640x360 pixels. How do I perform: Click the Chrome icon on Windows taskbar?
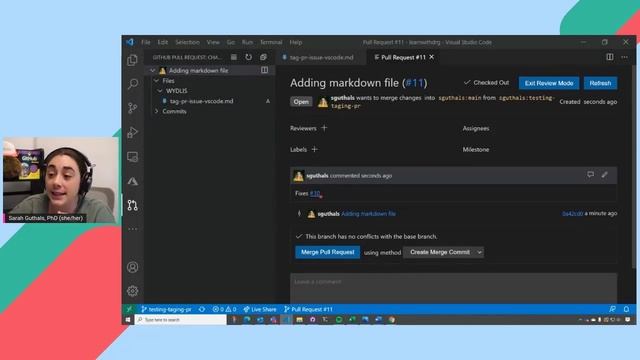pyautogui.click(x=391, y=320)
